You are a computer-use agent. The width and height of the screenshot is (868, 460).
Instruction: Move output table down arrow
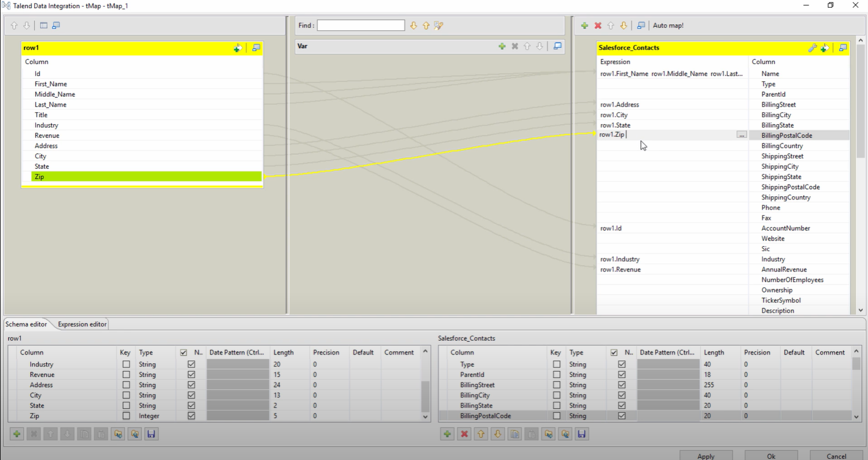[x=624, y=25]
